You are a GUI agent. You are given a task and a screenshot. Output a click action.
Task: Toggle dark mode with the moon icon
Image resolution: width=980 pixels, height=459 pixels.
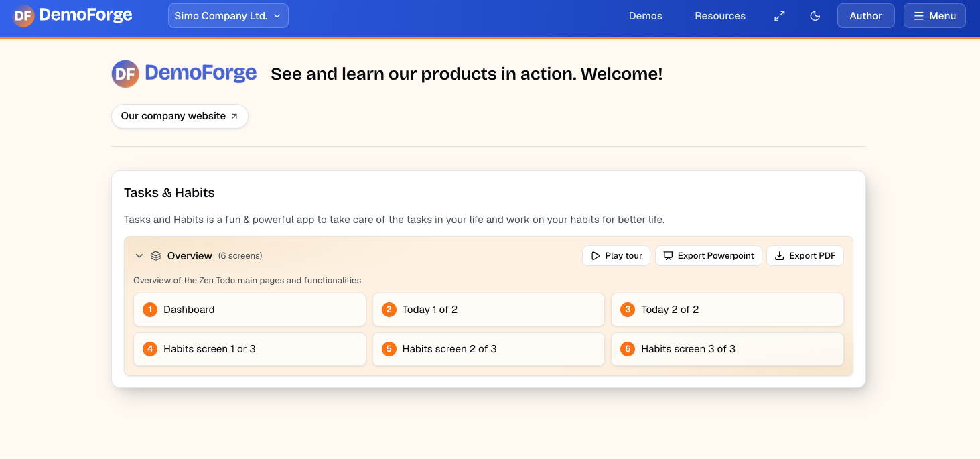[x=815, y=16]
